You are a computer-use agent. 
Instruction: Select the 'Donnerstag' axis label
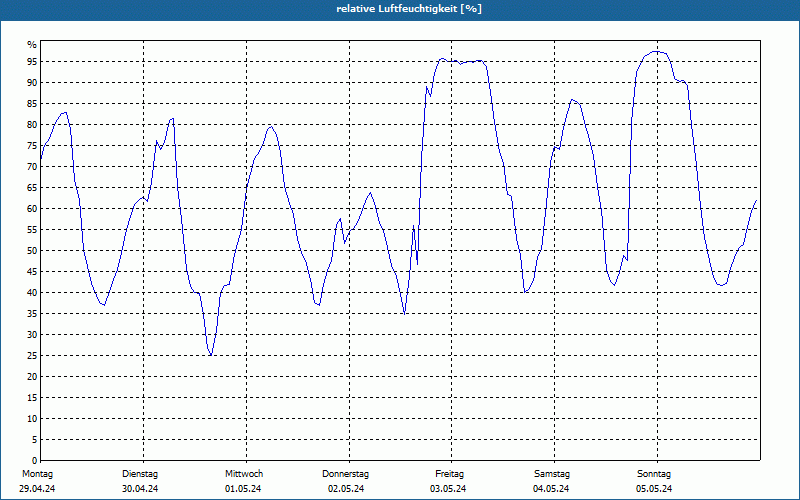tap(345, 474)
